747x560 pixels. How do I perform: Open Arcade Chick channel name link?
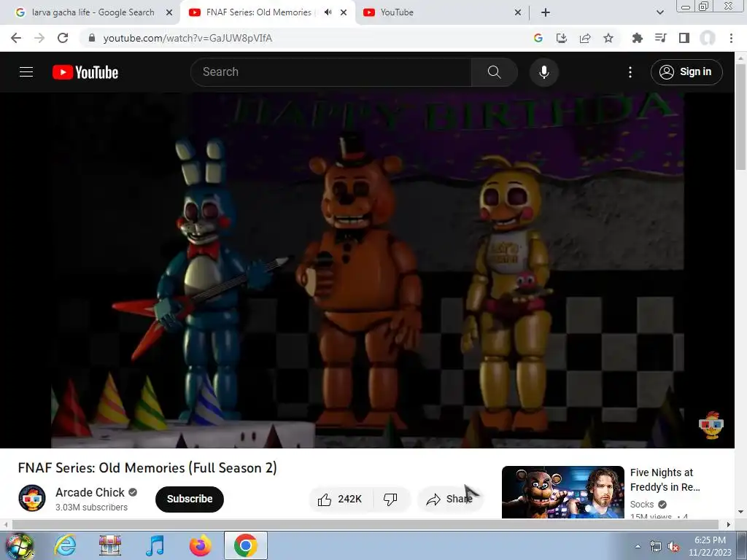pos(90,492)
